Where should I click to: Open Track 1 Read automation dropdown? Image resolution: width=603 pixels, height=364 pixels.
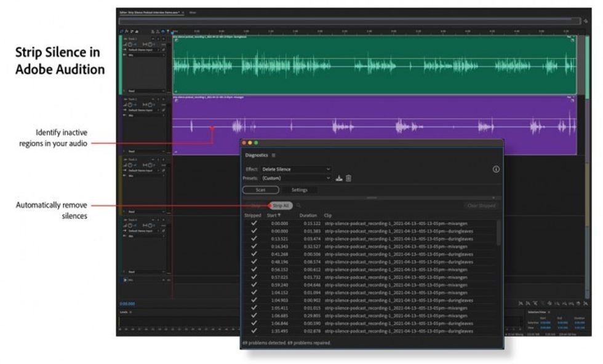click(x=146, y=91)
